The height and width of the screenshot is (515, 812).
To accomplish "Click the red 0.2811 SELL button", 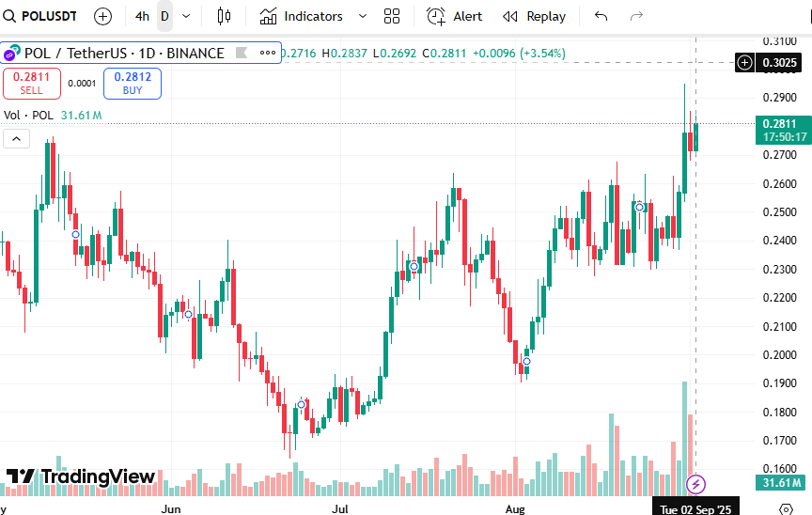I will [31, 84].
